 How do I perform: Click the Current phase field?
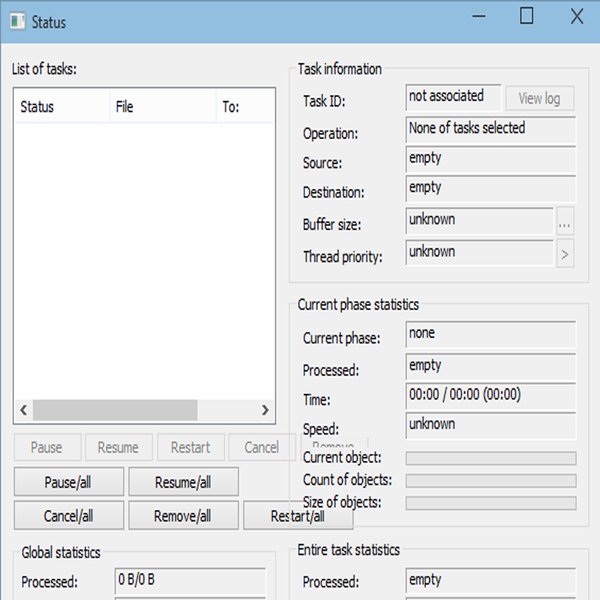pos(491,334)
